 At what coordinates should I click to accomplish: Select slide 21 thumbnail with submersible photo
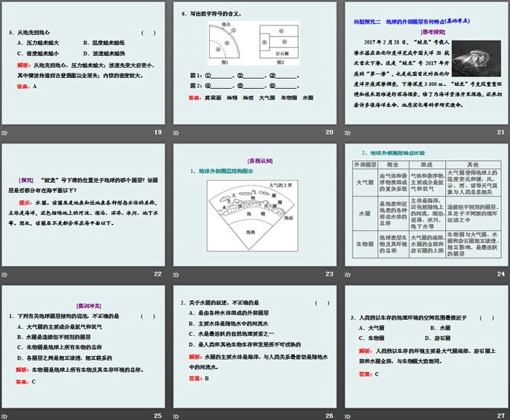pyautogui.click(x=426, y=63)
